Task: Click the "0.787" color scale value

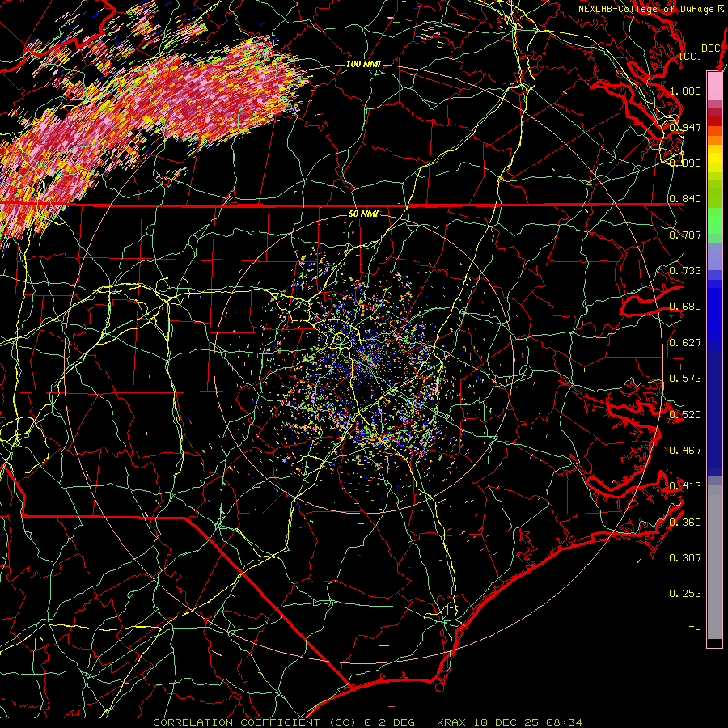Action: pyautogui.click(x=685, y=235)
